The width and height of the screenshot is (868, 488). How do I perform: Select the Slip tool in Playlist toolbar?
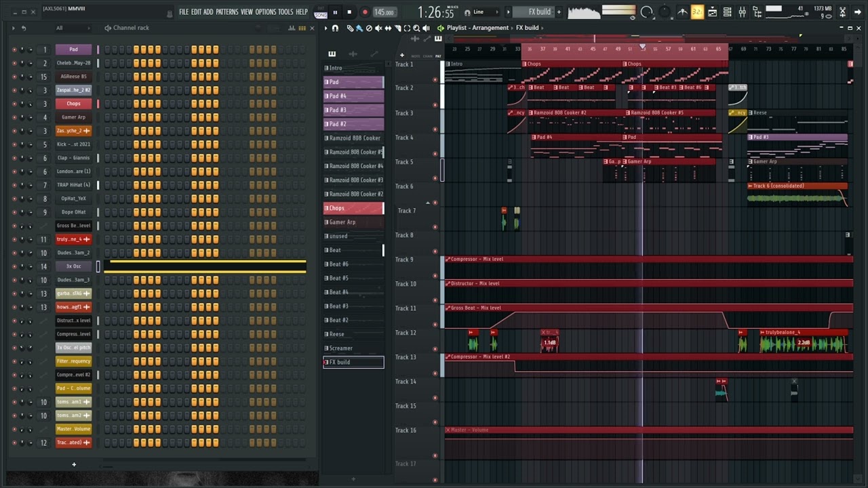(387, 28)
